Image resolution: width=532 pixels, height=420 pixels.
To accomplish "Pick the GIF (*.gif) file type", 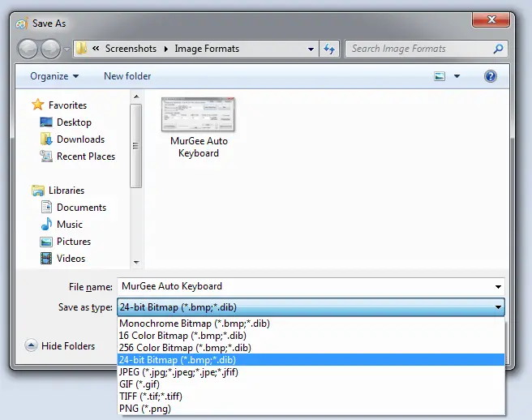I will pos(139,384).
